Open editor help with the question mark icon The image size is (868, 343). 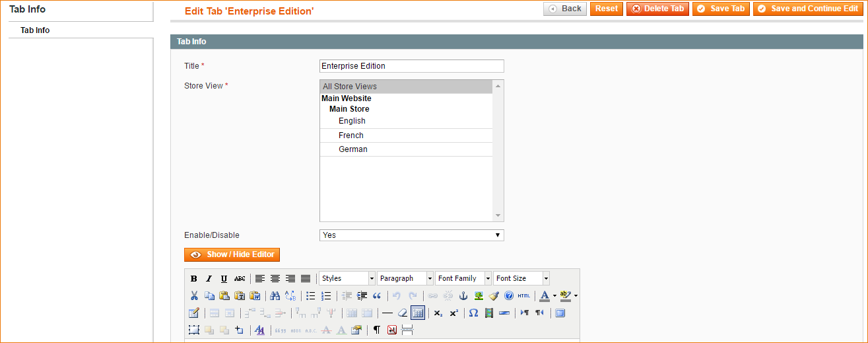(509, 296)
